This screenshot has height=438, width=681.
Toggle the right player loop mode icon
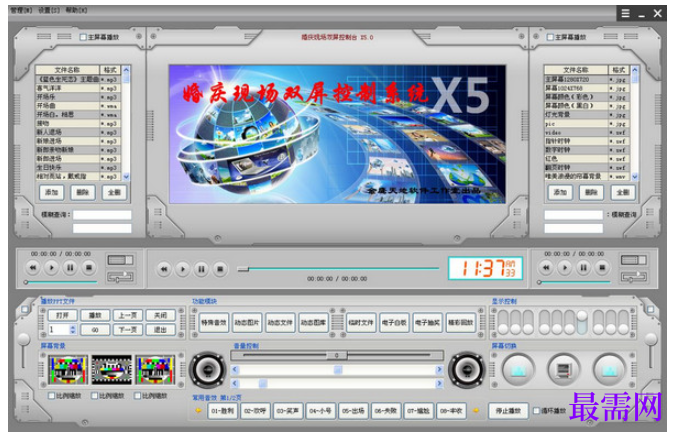tap(634, 277)
